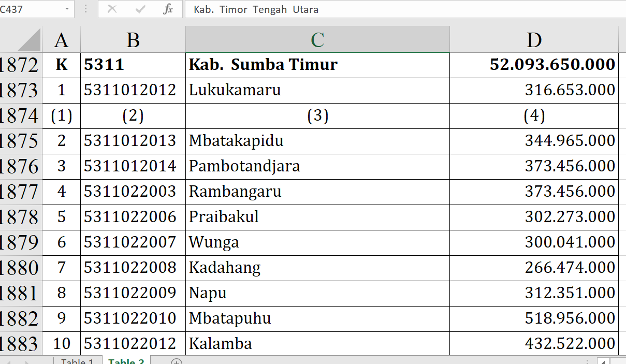Screen dimensions: 626x364
Task: Click the Cancel X icon in formula bar
Action: click(x=112, y=9)
